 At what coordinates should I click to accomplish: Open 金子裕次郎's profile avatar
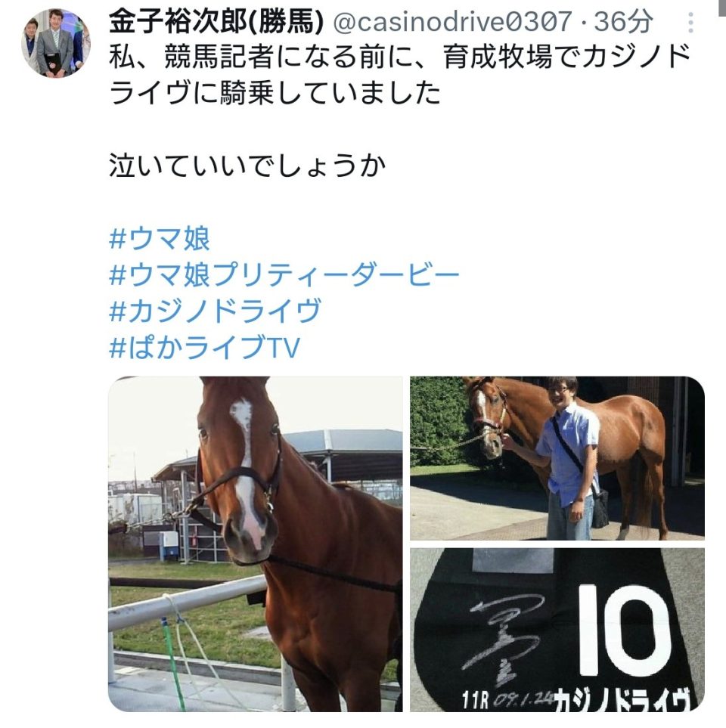pos(56,43)
